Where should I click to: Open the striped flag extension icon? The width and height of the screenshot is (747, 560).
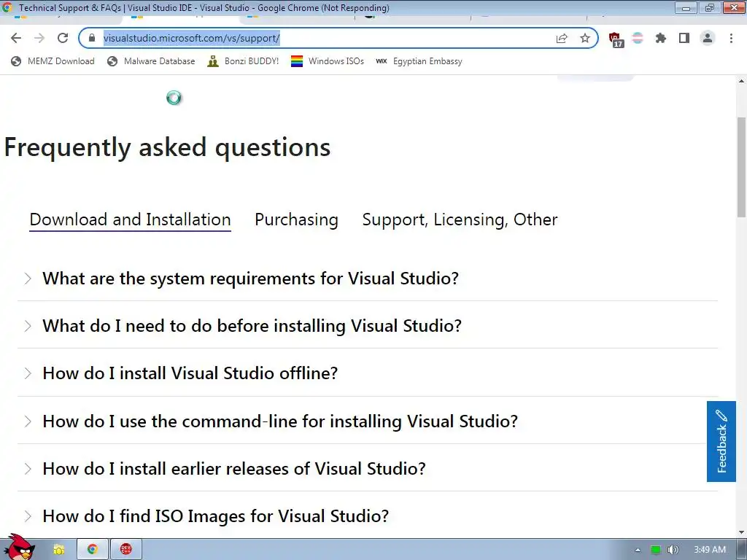(x=638, y=38)
